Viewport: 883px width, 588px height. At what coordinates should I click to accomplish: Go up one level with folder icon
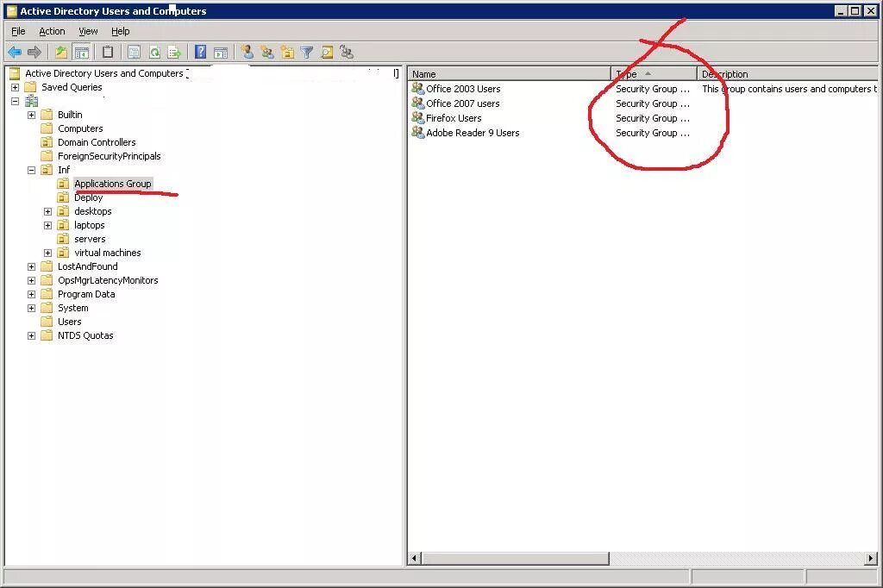click(x=61, y=53)
